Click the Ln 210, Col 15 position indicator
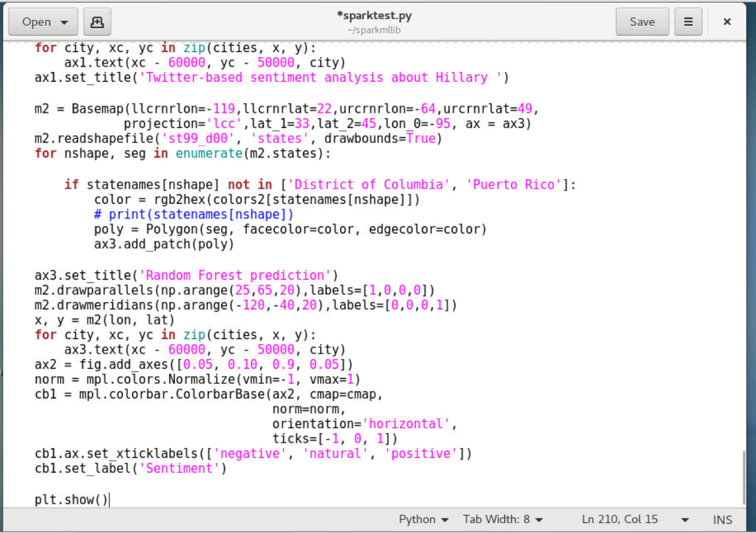The image size is (756, 533). point(619,520)
